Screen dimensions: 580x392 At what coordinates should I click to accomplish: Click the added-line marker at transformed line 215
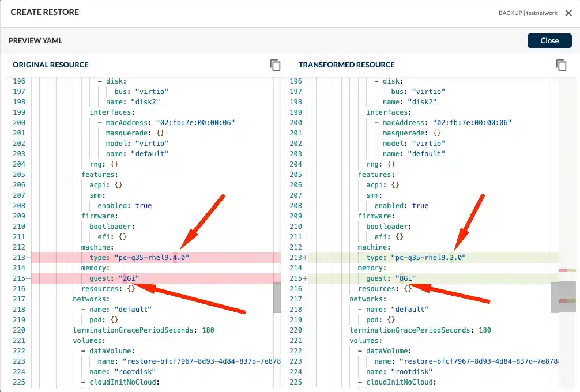tap(305, 278)
